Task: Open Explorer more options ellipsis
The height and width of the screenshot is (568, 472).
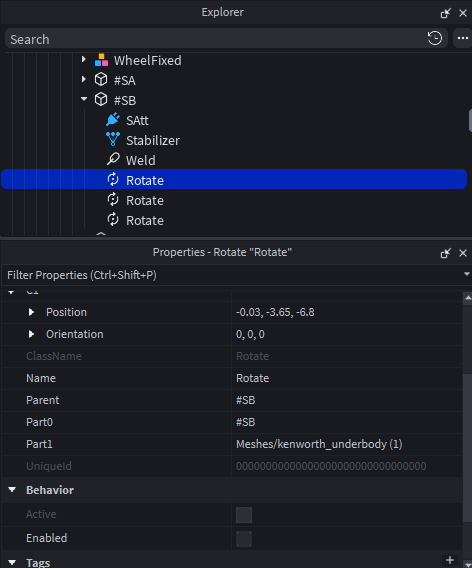Action: (463, 38)
